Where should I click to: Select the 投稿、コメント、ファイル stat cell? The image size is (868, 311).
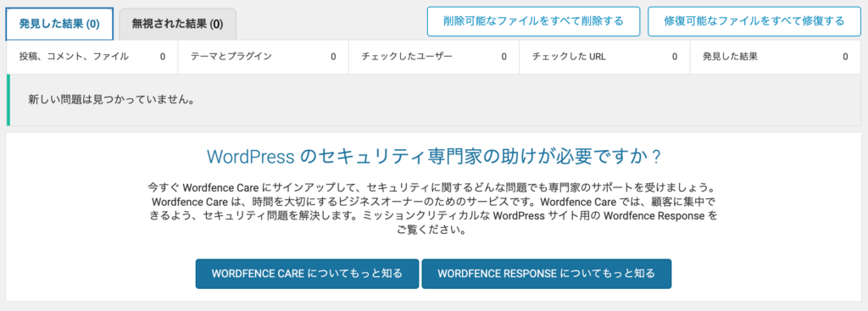92,57
